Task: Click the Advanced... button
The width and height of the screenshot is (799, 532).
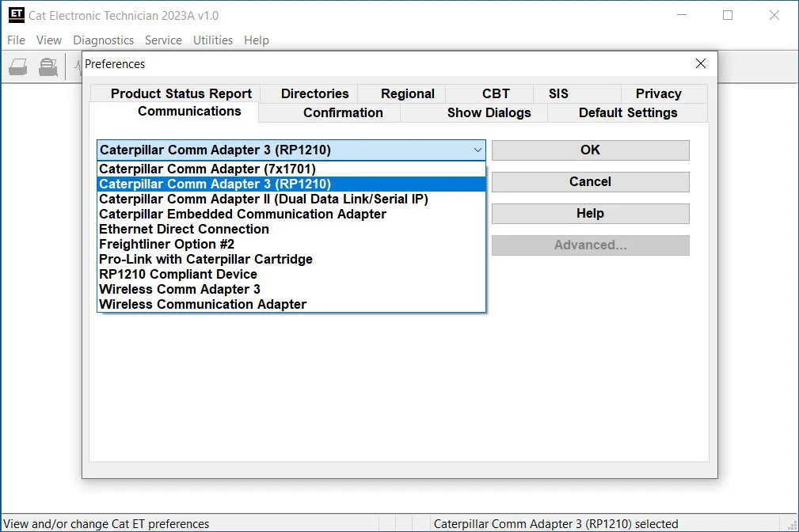Action: pos(590,245)
